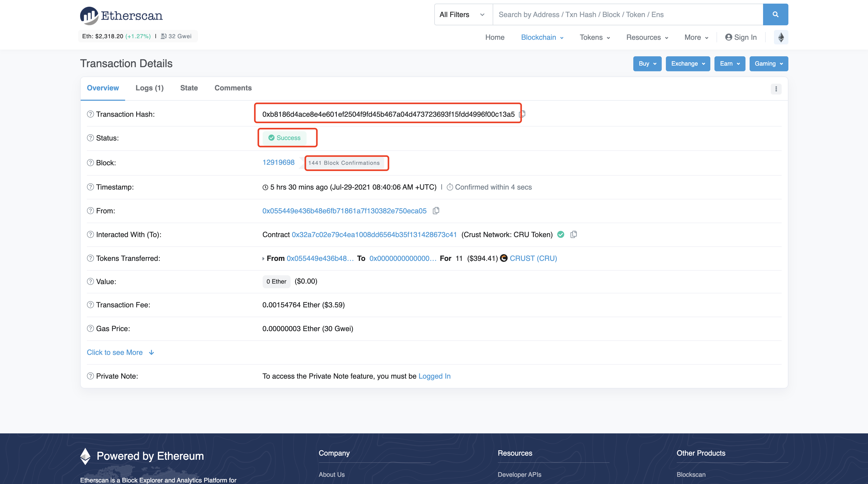
Task: Click the clock icon beside the timestamp
Action: (x=265, y=188)
